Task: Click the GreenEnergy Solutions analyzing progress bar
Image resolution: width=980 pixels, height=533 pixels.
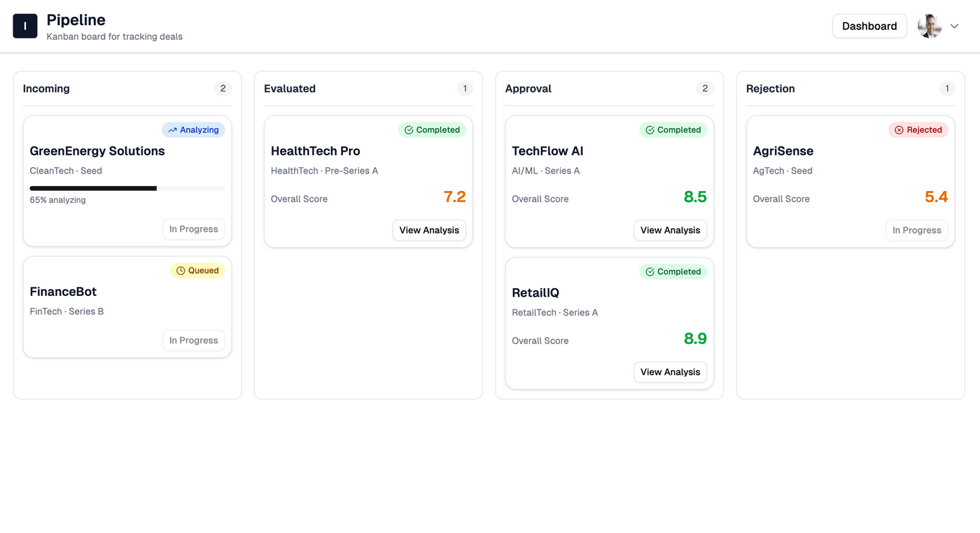Action: click(x=127, y=188)
